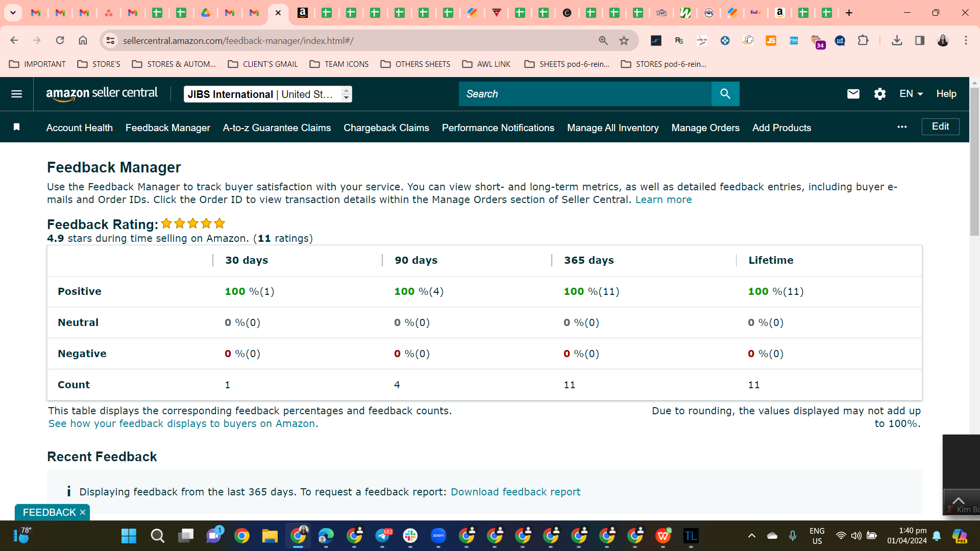This screenshot has width=980, height=551.
Task: Go to Account Health
Action: tap(80, 128)
